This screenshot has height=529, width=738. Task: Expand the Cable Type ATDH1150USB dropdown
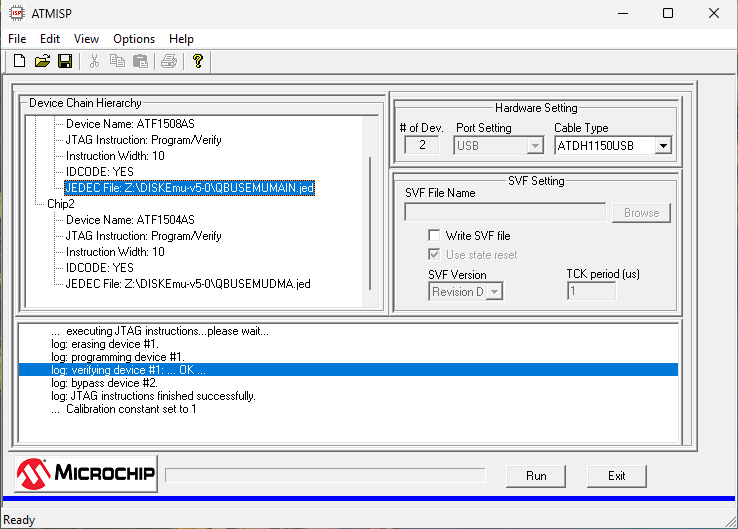(x=663, y=146)
